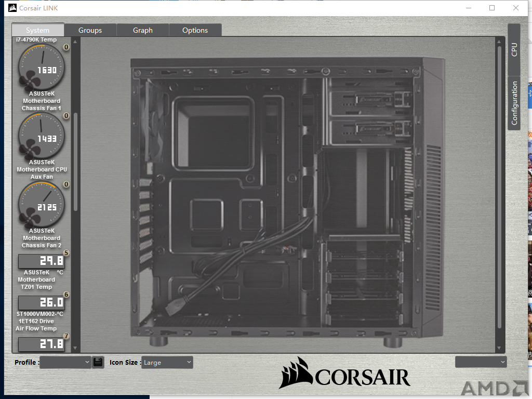Select the Chassis Fan 1 gauge showing 1630
The width and height of the screenshot is (532, 399).
click(x=41, y=67)
